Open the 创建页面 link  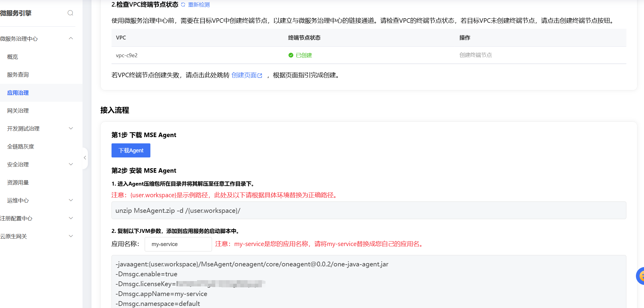(244, 75)
